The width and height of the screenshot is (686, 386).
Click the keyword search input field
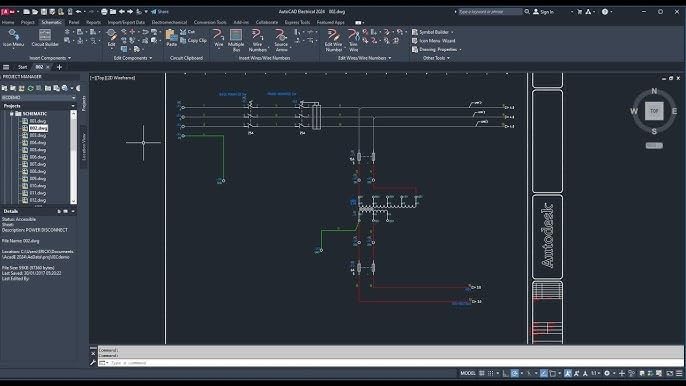(490, 12)
